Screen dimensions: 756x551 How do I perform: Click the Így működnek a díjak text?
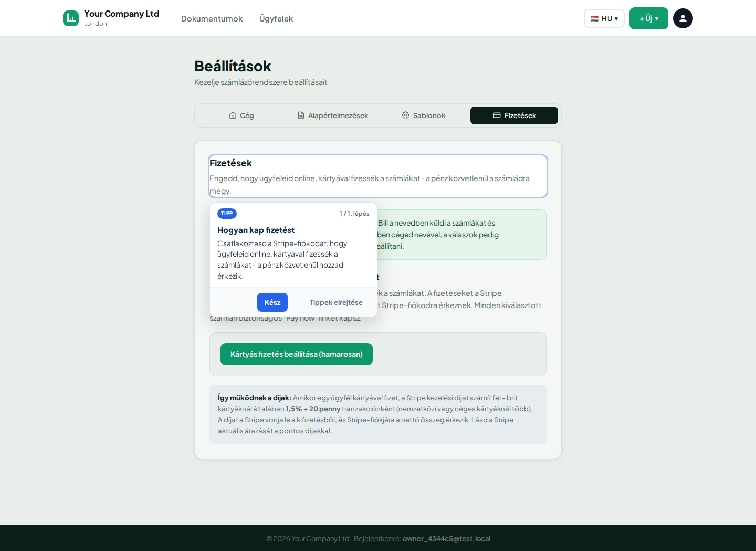[x=255, y=398]
